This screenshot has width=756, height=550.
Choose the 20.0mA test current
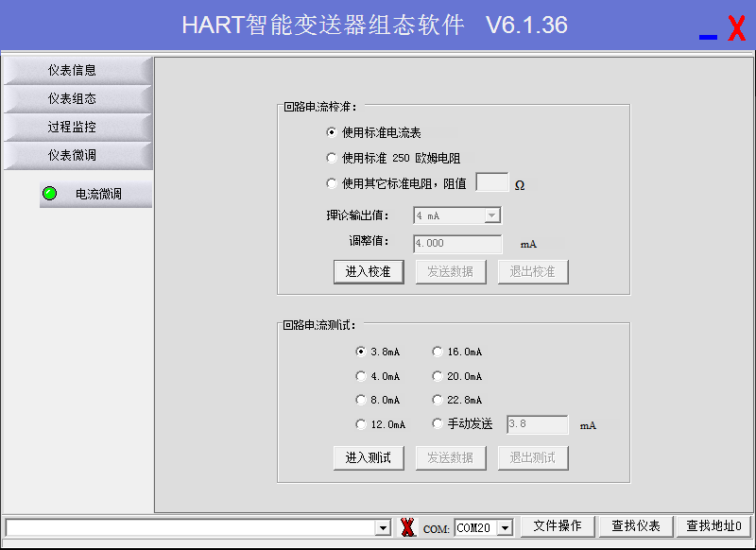coord(438,376)
